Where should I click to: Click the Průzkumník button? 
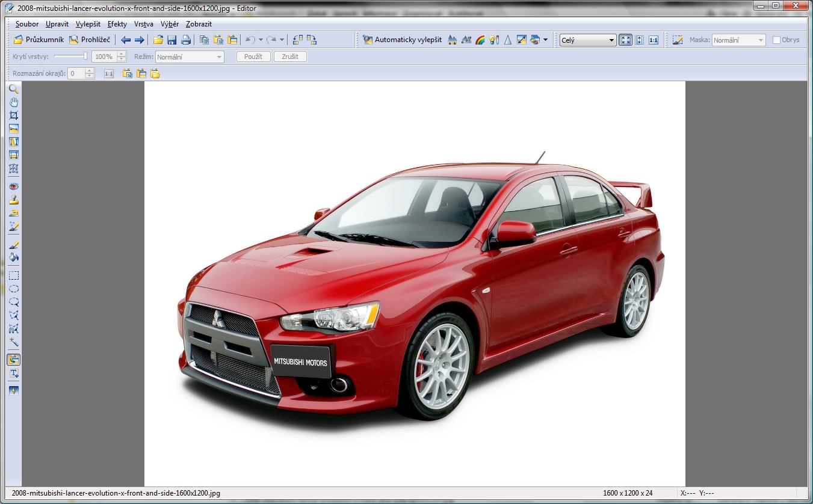coord(39,40)
